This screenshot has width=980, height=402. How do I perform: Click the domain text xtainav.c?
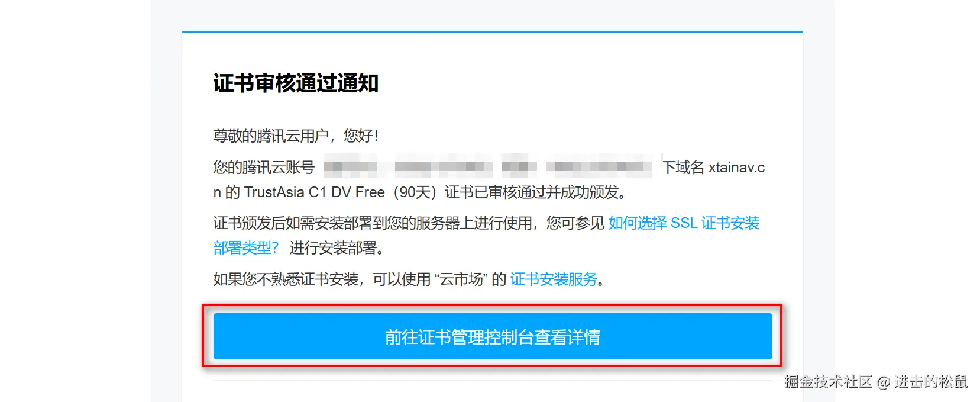[x=736, y=168]
